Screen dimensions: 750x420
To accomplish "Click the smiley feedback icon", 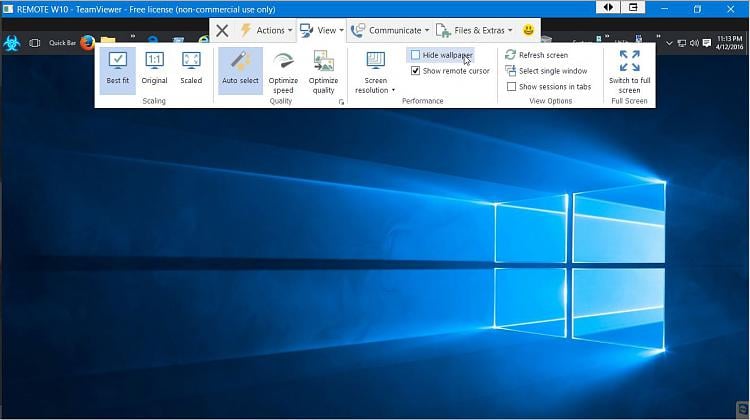I will pyautogui.click(x=528, y=30).
